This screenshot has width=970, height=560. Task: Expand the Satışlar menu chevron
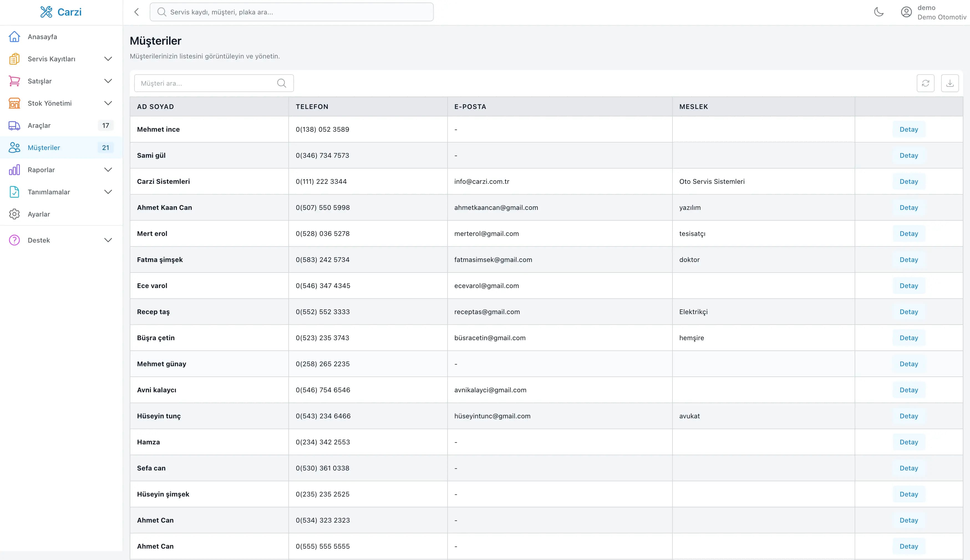(x=108, y=81)
